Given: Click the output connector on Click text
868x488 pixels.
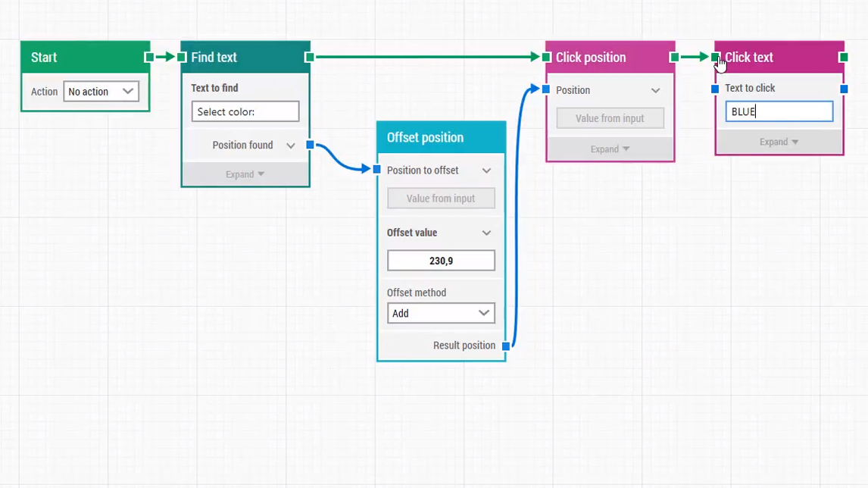Looking at the screenshot, I should click(842, 56).
